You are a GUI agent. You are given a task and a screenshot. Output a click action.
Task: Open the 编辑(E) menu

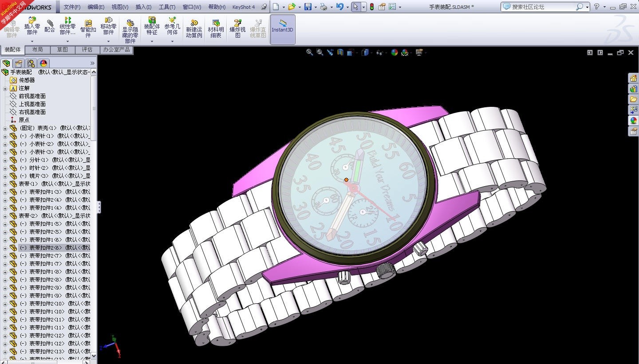[96, 7]
